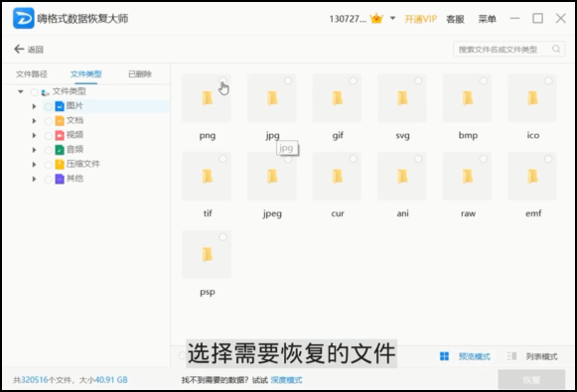Select the emf folder radio button

coord(548,159)
